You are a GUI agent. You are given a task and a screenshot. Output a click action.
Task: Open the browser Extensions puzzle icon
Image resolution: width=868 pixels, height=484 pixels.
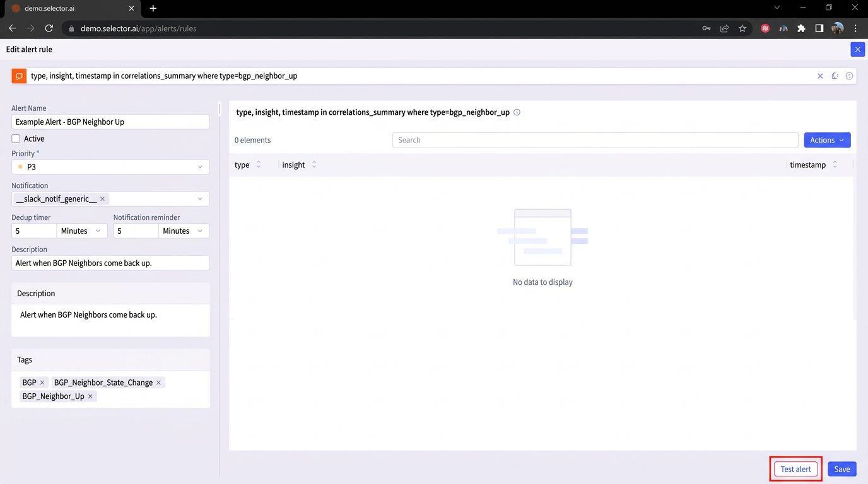pos(801,28)
